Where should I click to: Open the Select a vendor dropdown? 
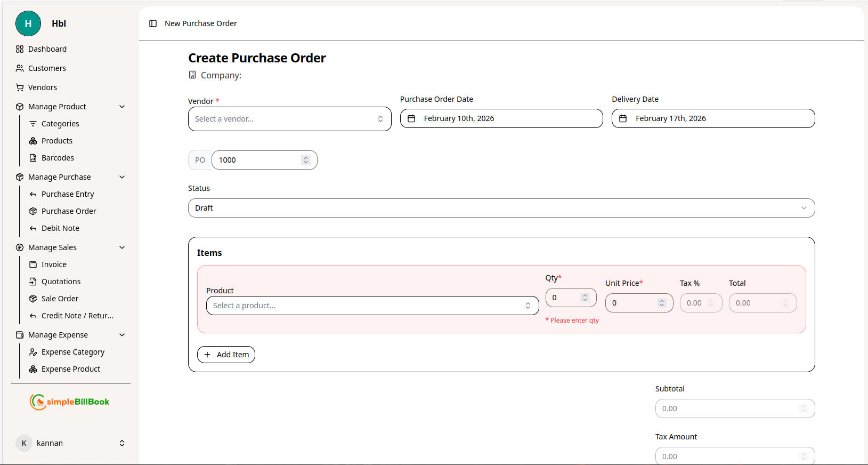click(289, 119)
